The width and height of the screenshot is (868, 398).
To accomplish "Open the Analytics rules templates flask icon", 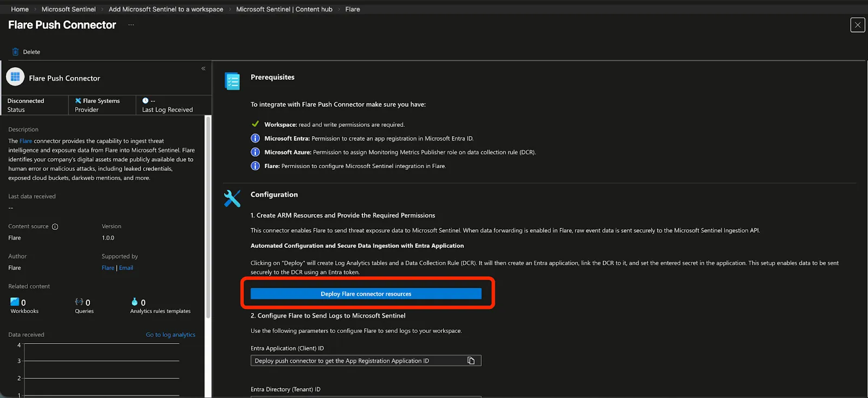I will tap(135, 301).
